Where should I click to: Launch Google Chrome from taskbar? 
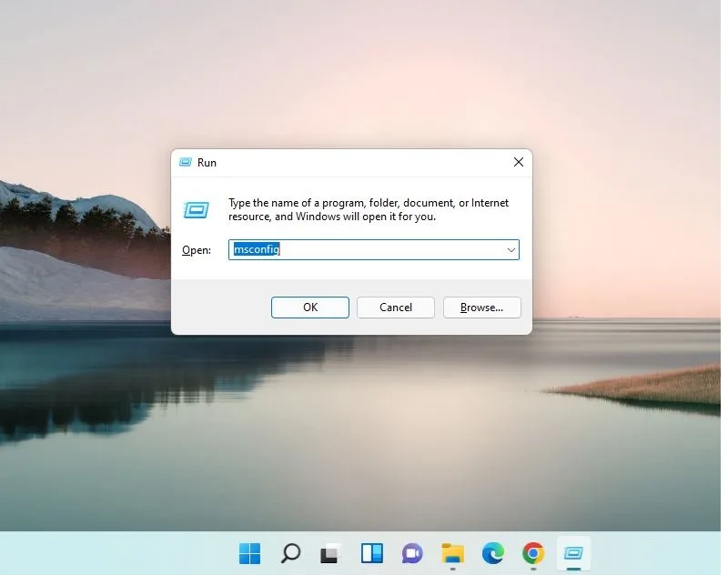[533, 553]
